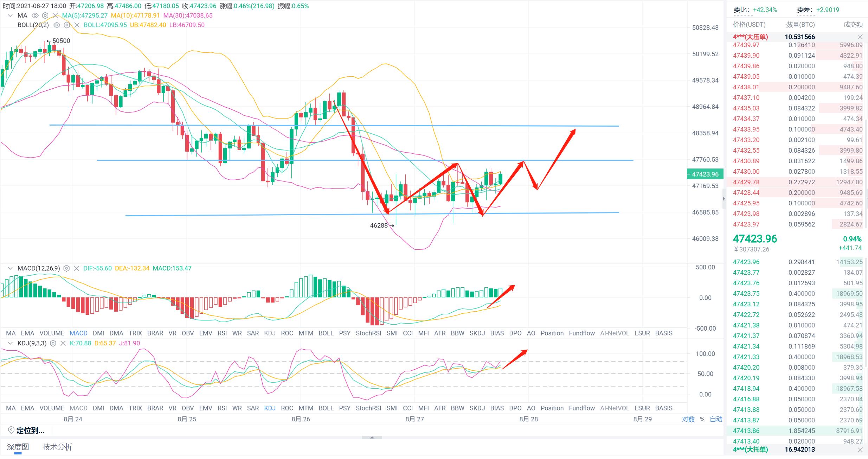Select StochRSI in MACD indicator row
Viewport: 868px width, 459px height.
(368, 333)
